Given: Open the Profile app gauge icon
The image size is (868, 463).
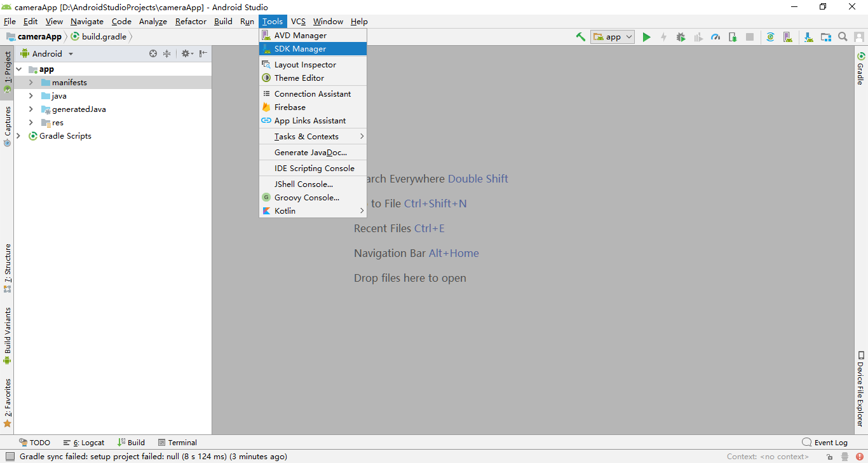Looking at the screenshot, I should 715,37.
